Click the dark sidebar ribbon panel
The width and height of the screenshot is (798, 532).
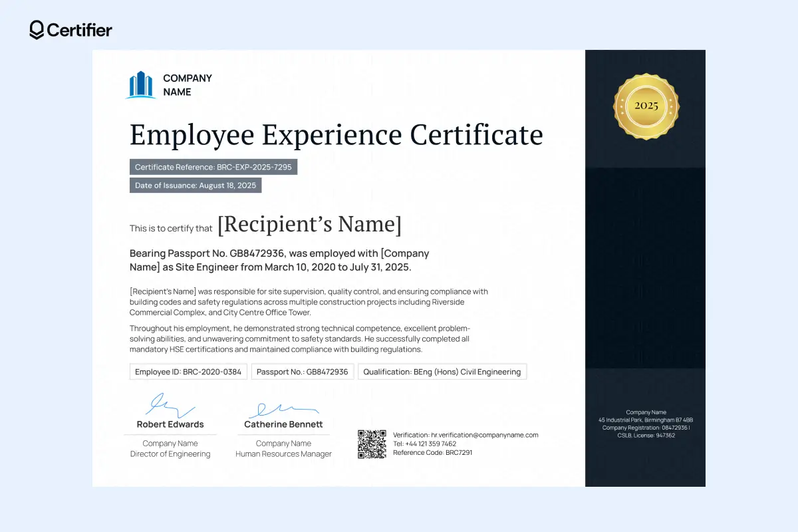[x=645, y=266]
